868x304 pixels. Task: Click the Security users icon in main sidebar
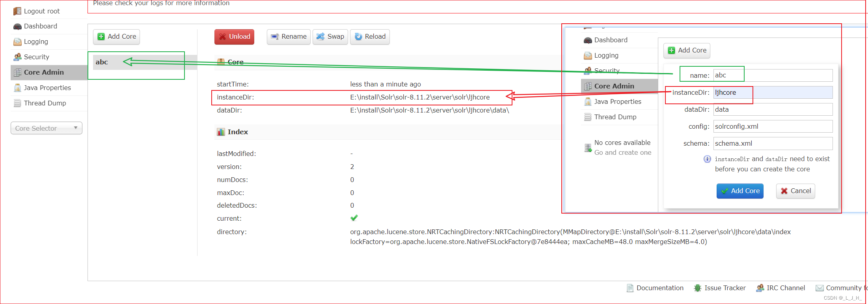17,57
